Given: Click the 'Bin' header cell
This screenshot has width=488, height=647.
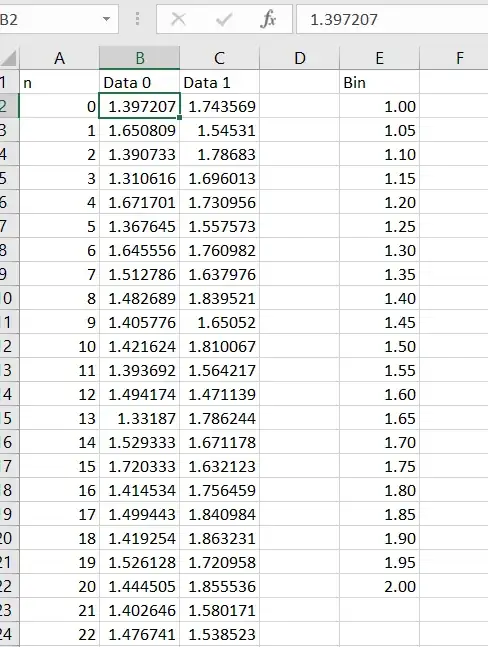Looking at the screenshot, I should (x=380, y=83).
